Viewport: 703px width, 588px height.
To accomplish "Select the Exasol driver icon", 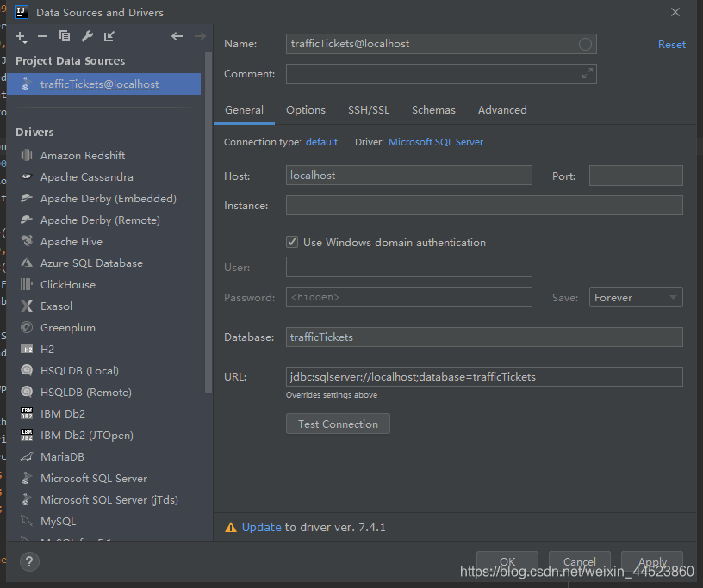I will 27,306.
